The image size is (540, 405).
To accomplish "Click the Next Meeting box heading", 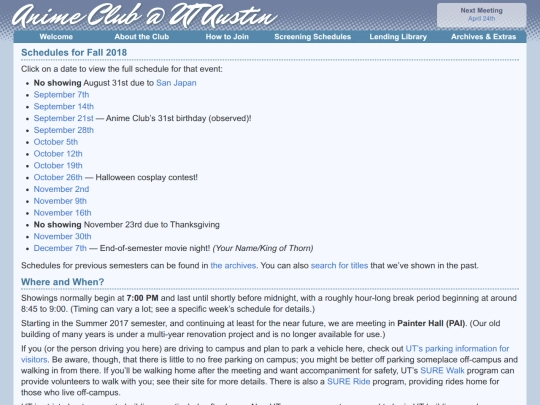I will point(481,11).
